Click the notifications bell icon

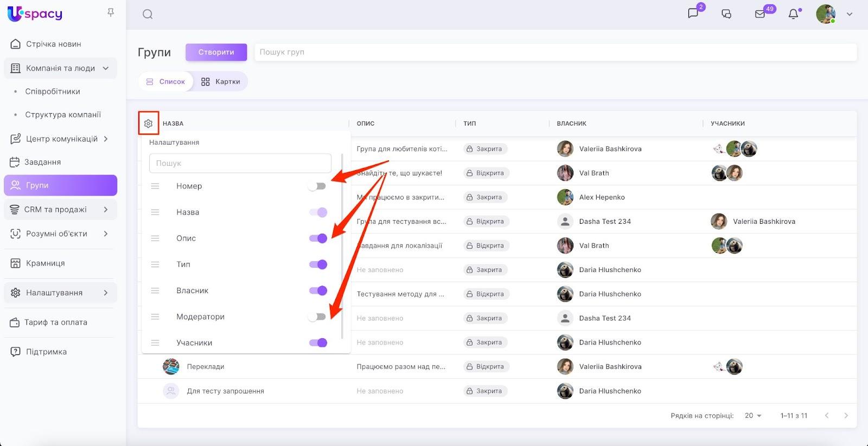coord(793,14)
